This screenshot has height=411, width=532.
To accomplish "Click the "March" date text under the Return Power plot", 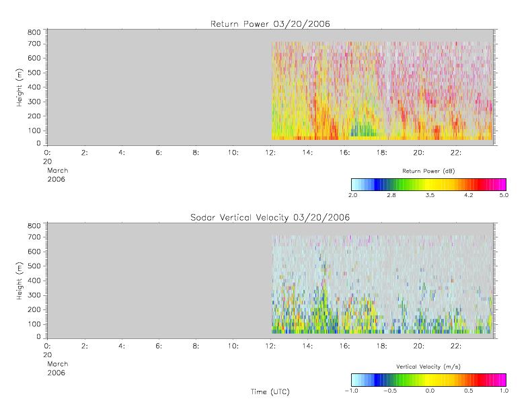I will 57,170.
